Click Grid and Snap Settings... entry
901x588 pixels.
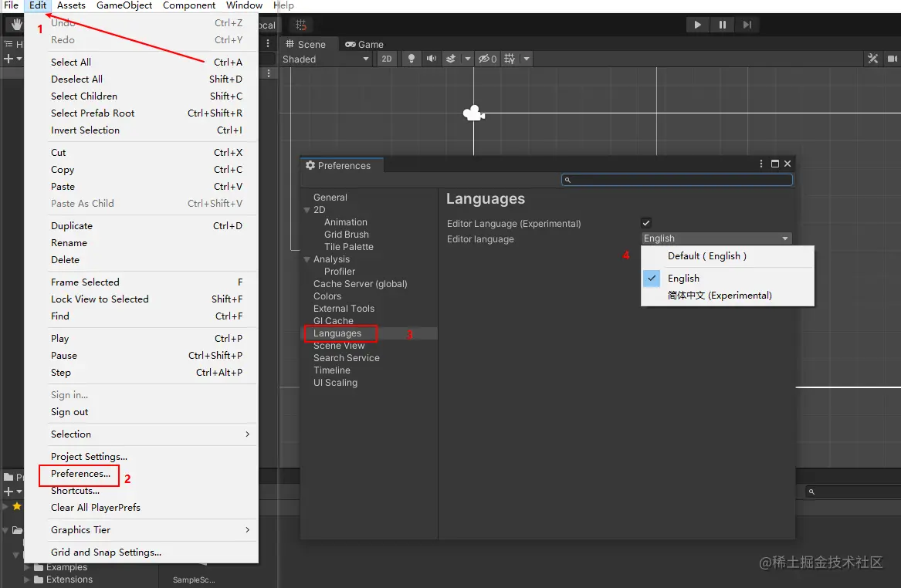106,553
